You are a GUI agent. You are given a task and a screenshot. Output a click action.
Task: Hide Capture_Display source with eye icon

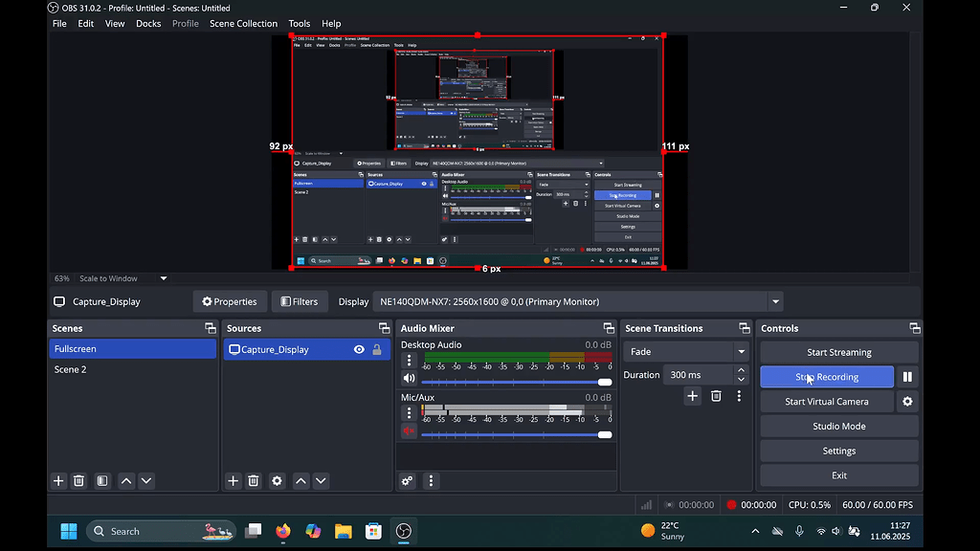coord(359,350)
